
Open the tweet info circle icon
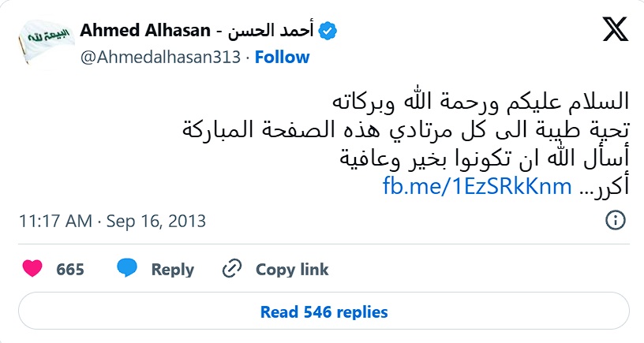point(616,221)
